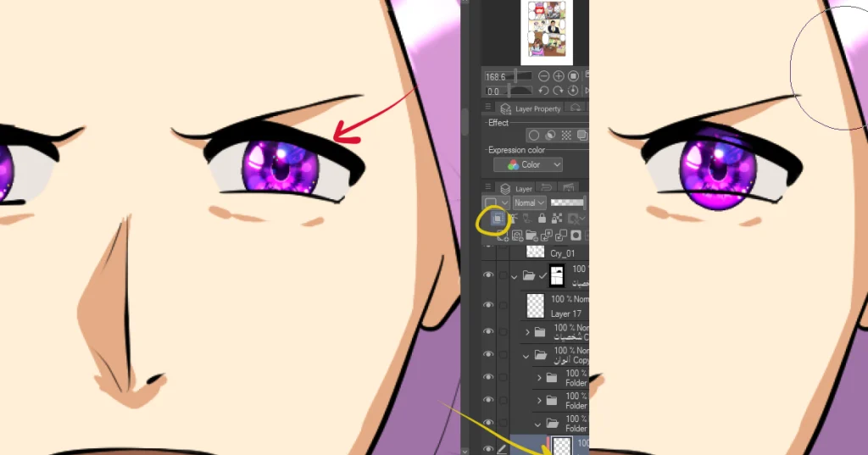The height and width of the screenshot is (455, 868).
Task: Open tab next to Layer Property
Action: (576, 108)
